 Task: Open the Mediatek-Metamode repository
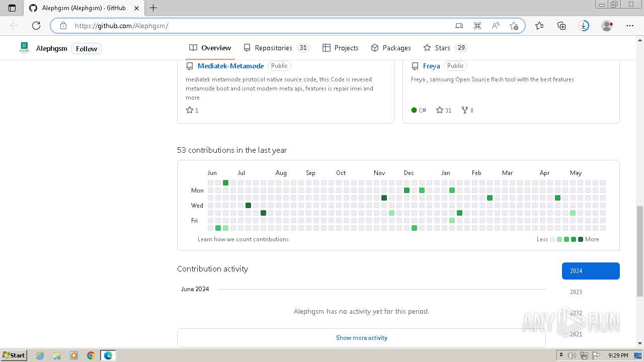click(x=230, y=66)
